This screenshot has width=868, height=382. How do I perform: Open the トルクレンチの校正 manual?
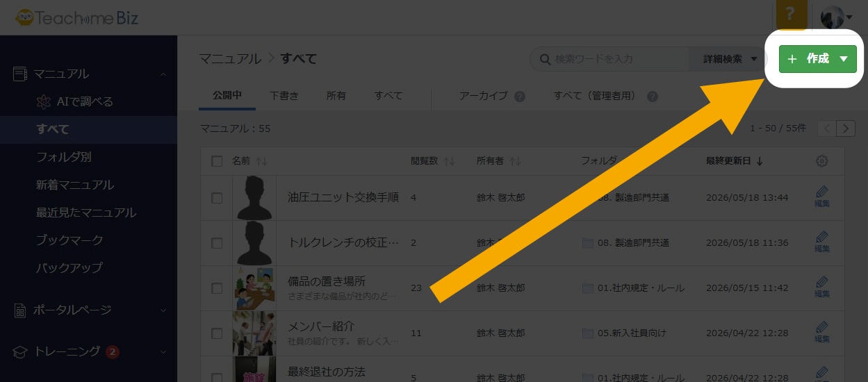(343, 242)
